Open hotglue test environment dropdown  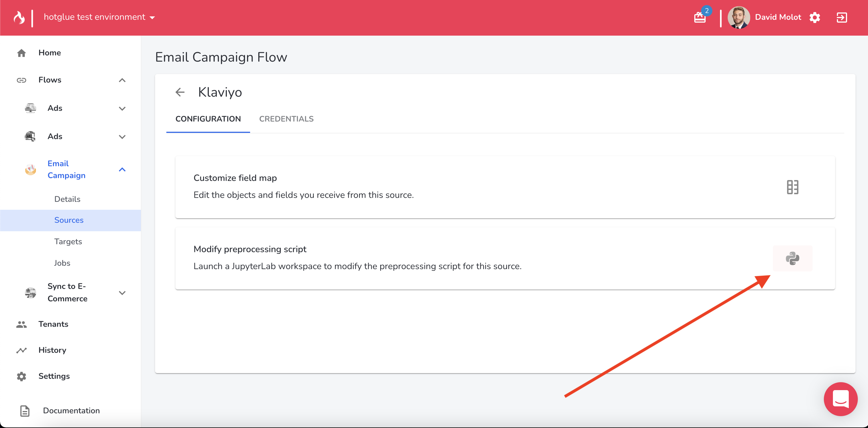99,17
